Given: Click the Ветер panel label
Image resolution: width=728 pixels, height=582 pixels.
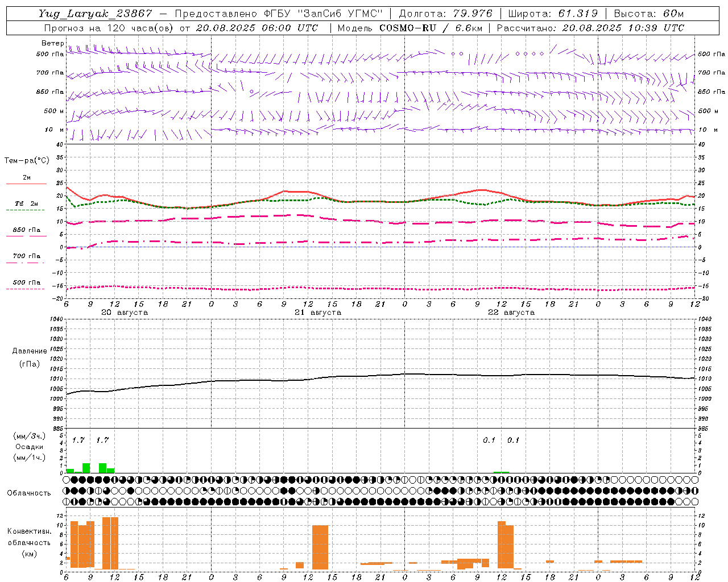Looking at the screenshot, I should tap(52, 43).
